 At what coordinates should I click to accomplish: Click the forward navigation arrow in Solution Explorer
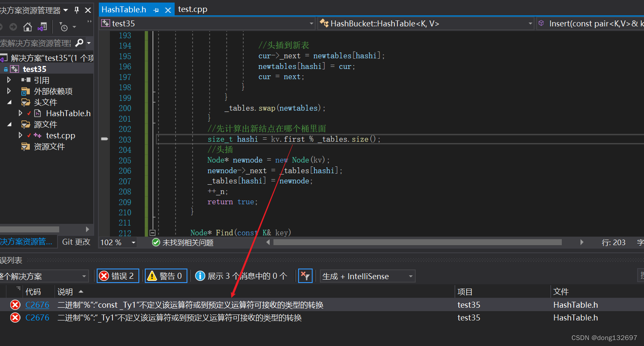coord(13,27)
